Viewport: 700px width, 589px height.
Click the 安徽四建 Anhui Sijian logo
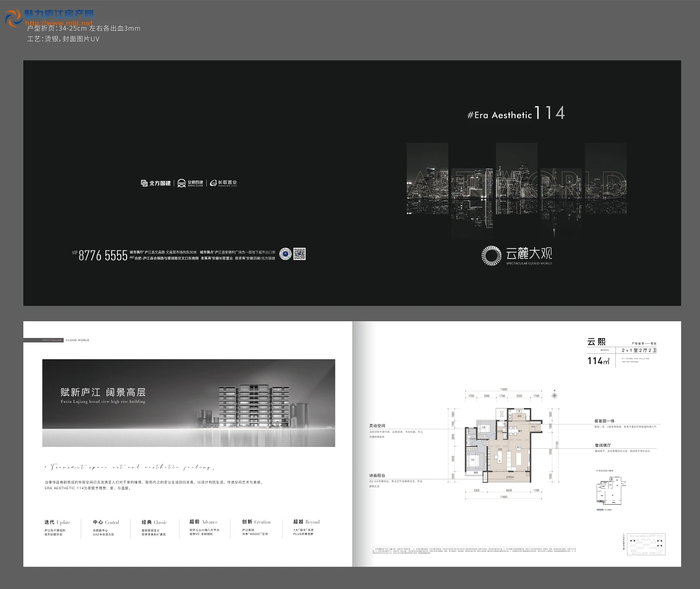tap(181, 184)
